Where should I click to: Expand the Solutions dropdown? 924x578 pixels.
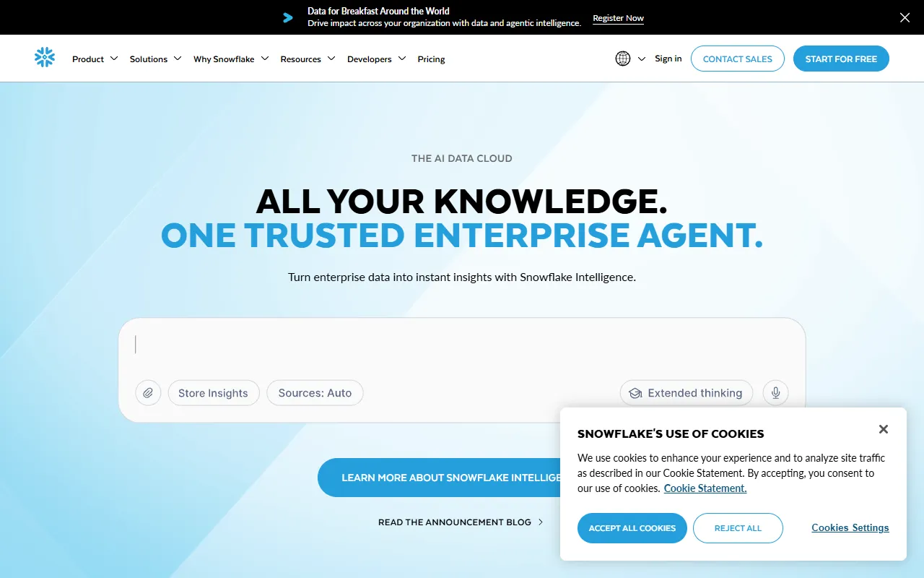pos(155,59)
